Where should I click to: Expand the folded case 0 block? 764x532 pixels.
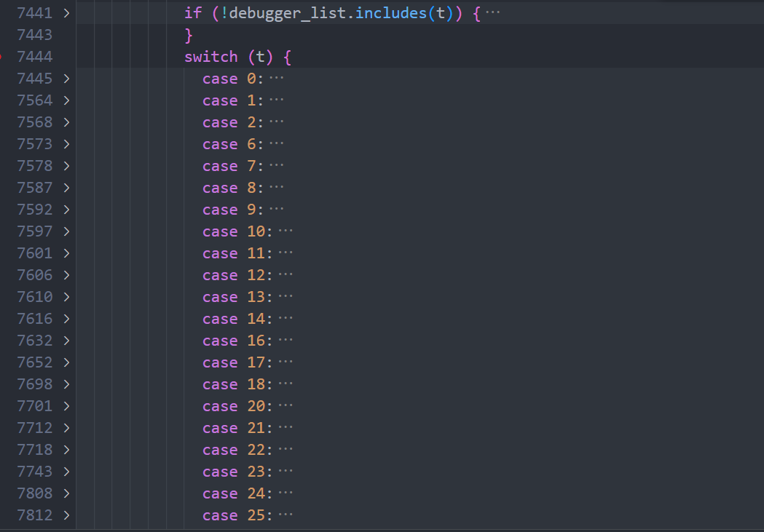[x=66, y=79]
